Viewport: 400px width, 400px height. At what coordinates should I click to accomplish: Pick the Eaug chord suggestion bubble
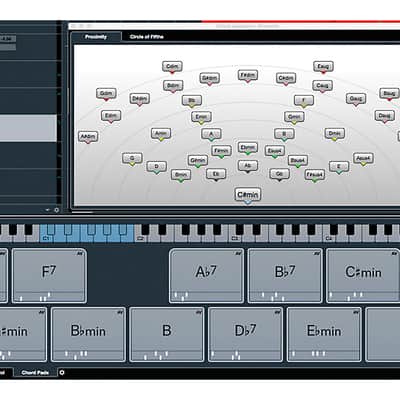coord(323,67)
